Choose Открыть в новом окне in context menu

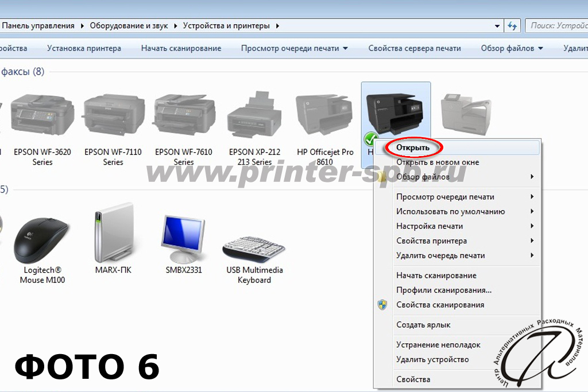(x=457, y=162)
